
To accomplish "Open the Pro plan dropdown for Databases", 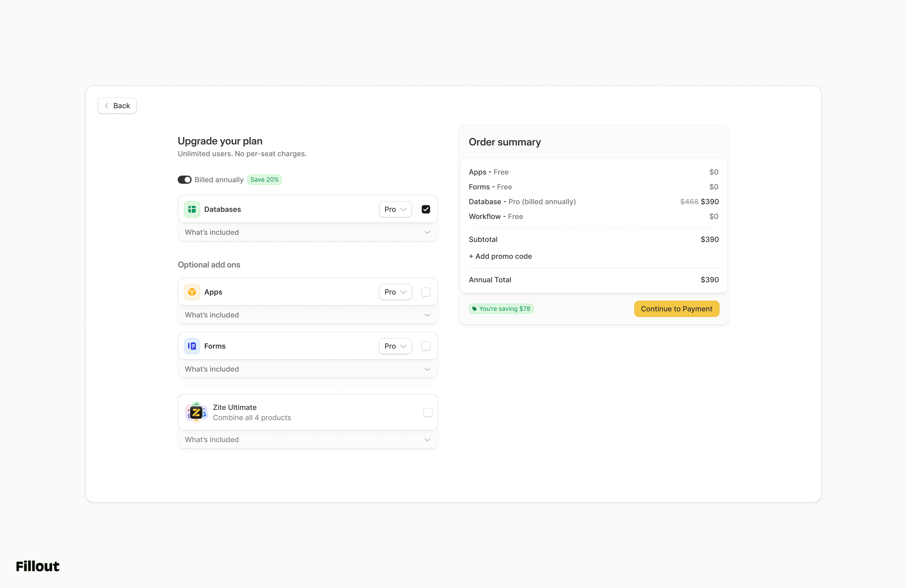I will (x=395, y=209).
